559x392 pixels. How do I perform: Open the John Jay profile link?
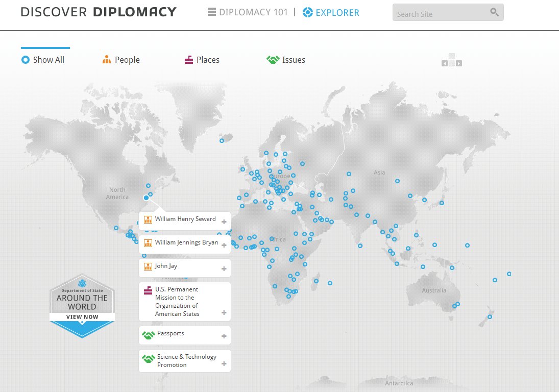[166, 266]
